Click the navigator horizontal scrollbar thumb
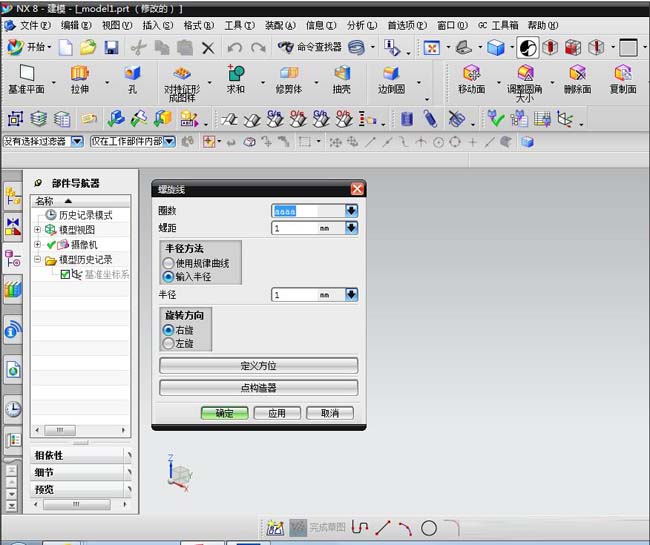This screenshot has height=545, width=650. coord(60,430)
